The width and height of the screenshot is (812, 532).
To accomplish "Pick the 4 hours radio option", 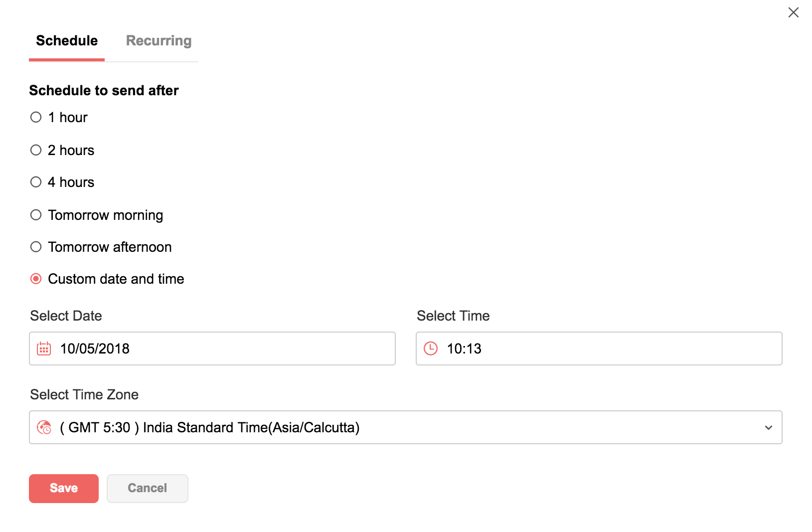I will (36, 182).
